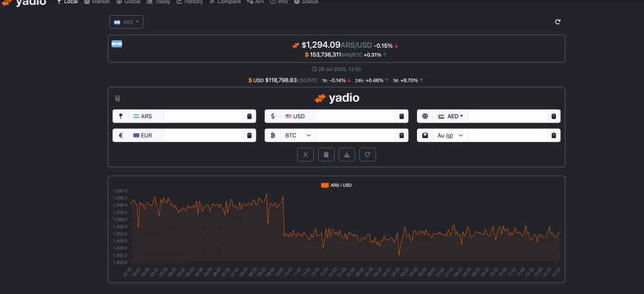Click the refresh icon at top right
Viewport: 644px width, 294px height.
(x=557, y=22)
